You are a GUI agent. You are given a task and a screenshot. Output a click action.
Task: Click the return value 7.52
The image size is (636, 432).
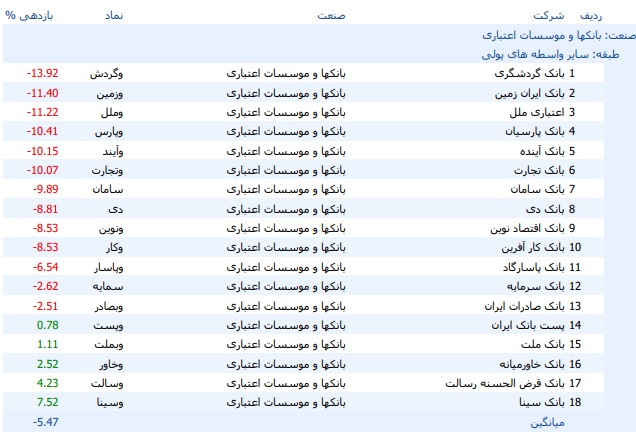click(47, 402)
